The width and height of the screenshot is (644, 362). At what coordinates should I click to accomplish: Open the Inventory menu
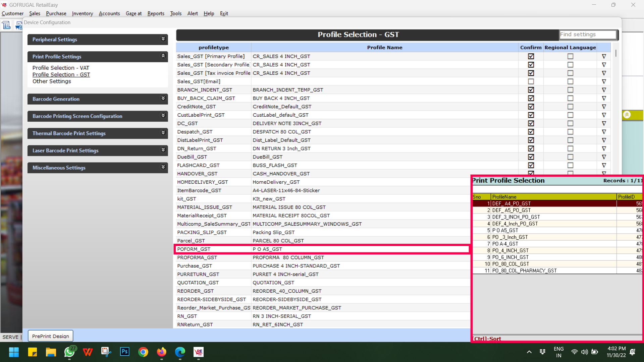82,13
